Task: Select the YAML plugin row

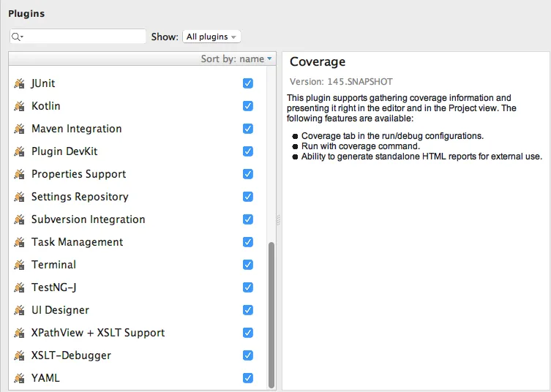Action: pyautogui.click(x=138, y=378)
